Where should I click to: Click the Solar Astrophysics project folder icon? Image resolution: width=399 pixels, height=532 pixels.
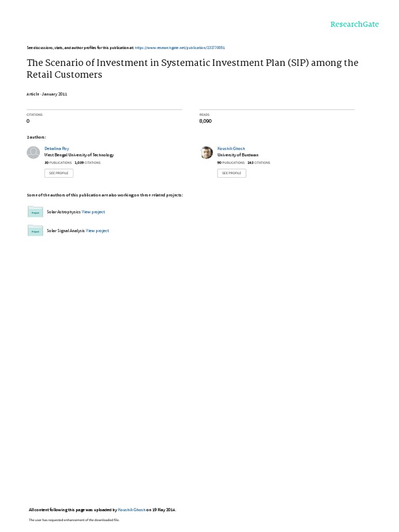(x=35, y=212)
